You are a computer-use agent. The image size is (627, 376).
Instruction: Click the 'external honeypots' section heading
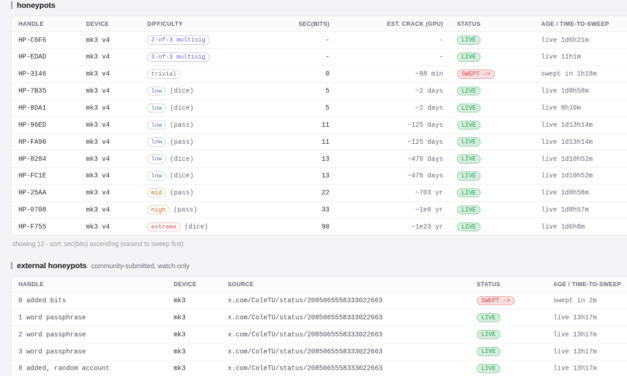(52, 266)
